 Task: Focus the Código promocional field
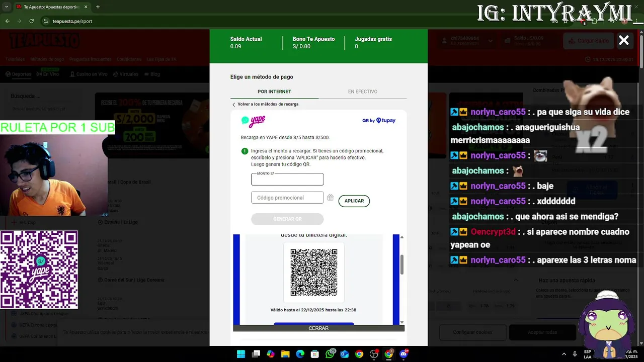coord(287,198)
